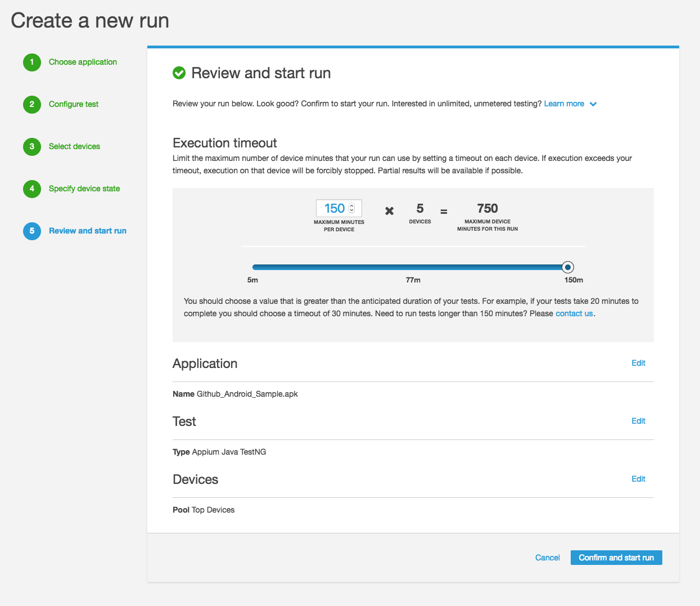Edit the Application section
The width and height of the screenshot is (700, 606).
pyautogui.click(x=638, y=363)
